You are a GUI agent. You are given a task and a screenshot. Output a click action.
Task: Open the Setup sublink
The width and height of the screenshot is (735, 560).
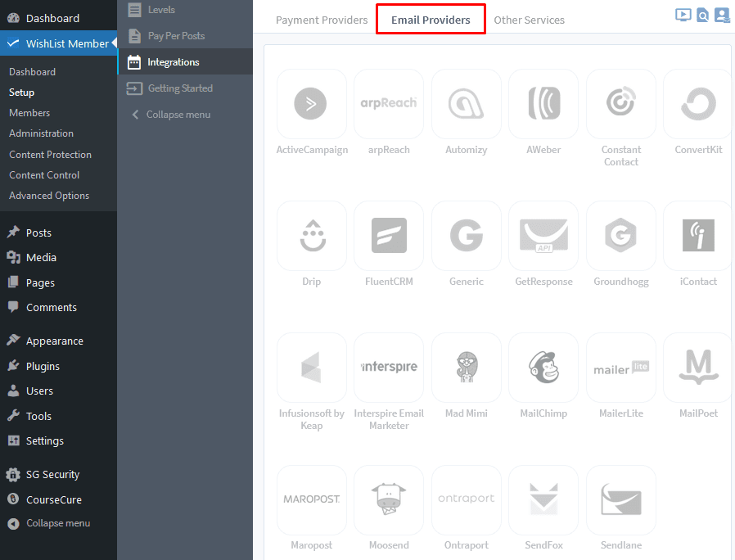(21, 93)
